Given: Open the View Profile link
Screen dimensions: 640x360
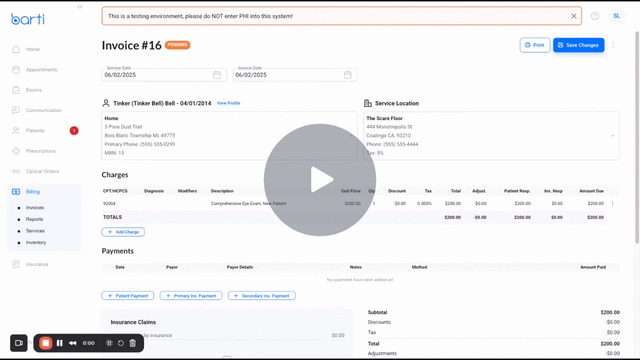Looking at the screenshot, I should [x=229, y=103].
